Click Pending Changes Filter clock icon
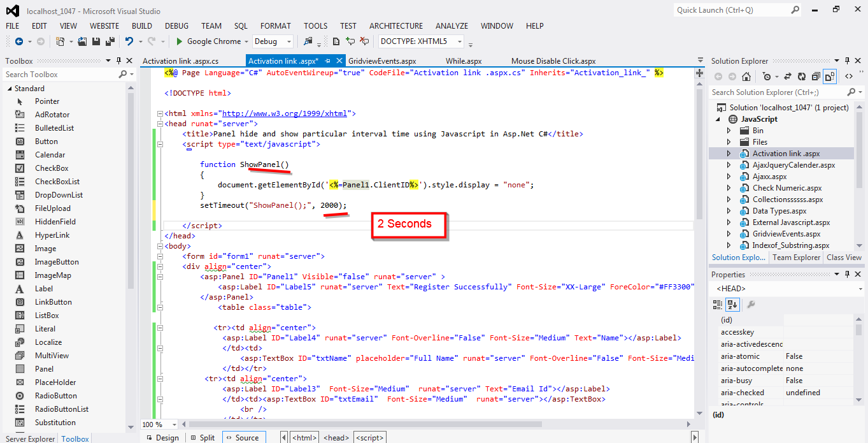This screenshot has height=443, width=868. 767,76
